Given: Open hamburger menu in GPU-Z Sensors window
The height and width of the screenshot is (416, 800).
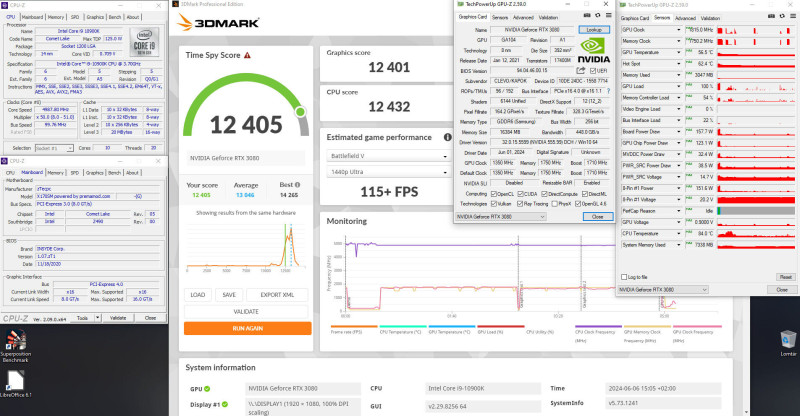Looking at the screenshot, I should [x=793, y=16].
